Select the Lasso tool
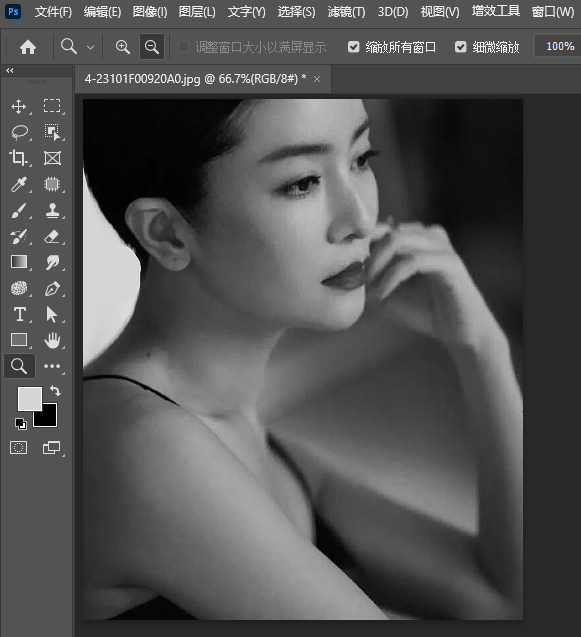 tap(19, 132)
